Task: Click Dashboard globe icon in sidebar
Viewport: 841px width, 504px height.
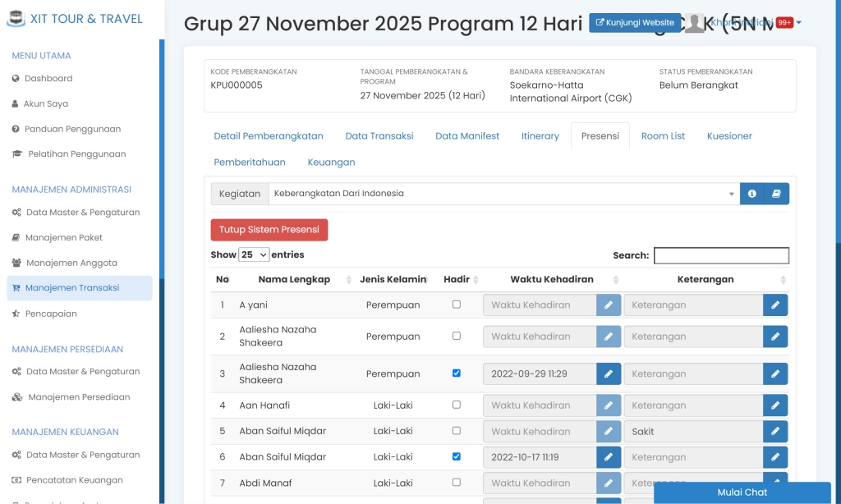Action: coord(16,79)
